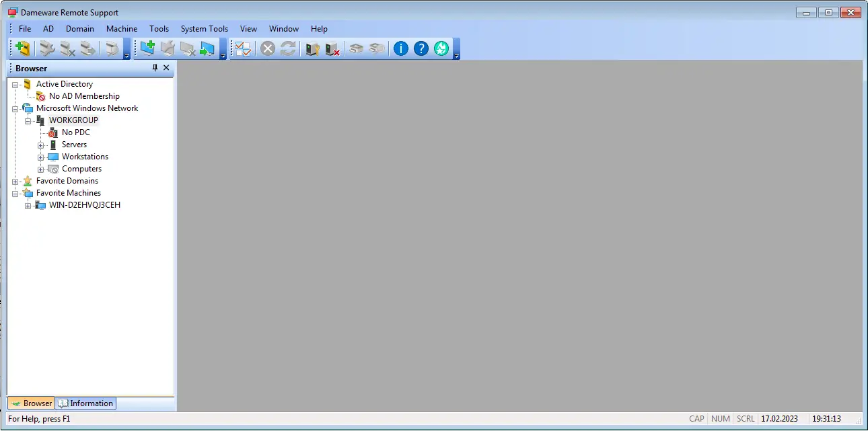868x431 pixels.
Task: Click the Dameware app icon in title bar
Action: [12, 12]
